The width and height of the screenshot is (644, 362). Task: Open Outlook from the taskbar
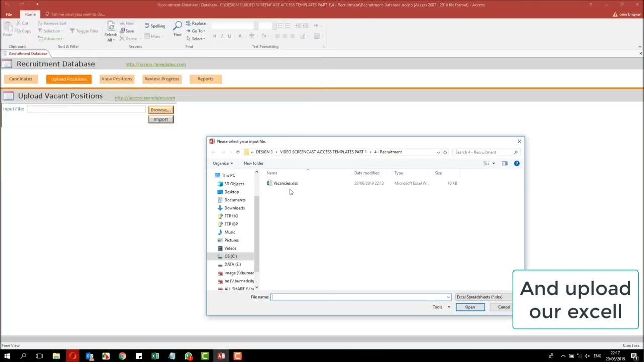point(89,356)
